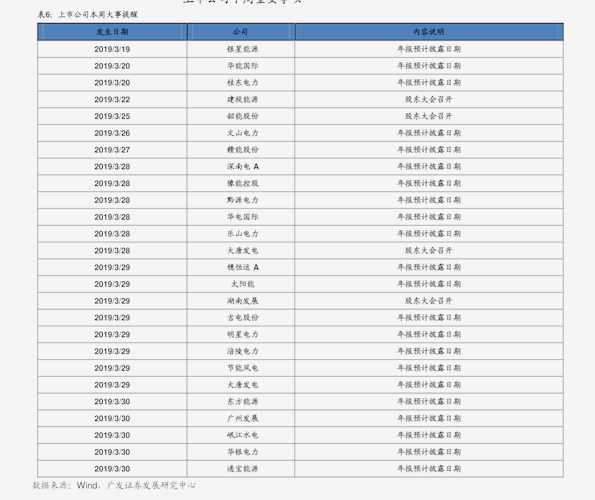Click the 内容说明 column header
595x500 pixels.
[429, 32]
